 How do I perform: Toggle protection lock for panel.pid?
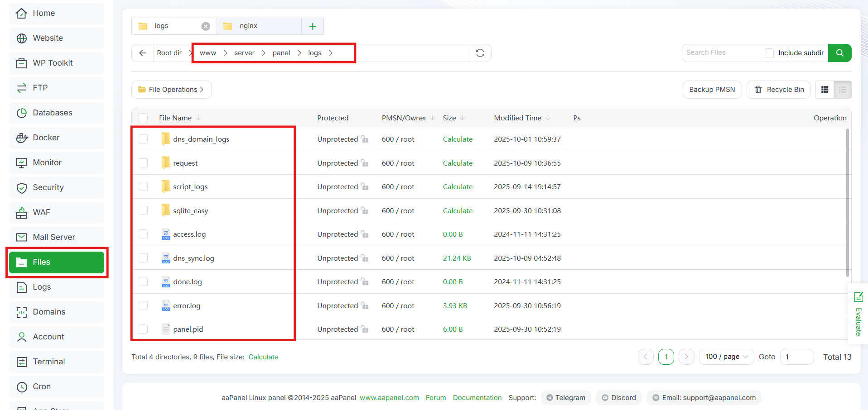coord(365,329)
